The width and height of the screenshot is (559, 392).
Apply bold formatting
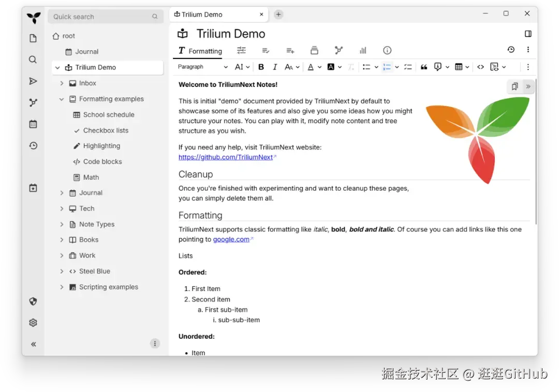click(x=261, y=67)
